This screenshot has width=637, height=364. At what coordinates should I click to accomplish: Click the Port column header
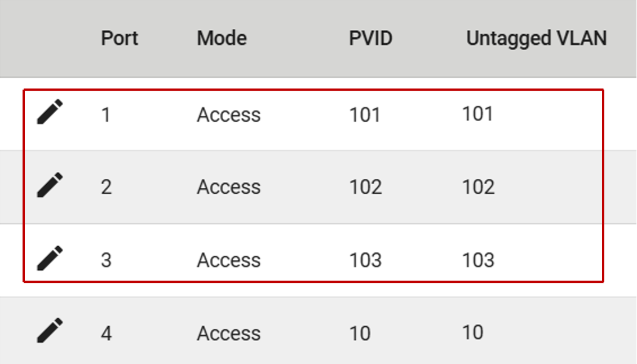(120, 38)
